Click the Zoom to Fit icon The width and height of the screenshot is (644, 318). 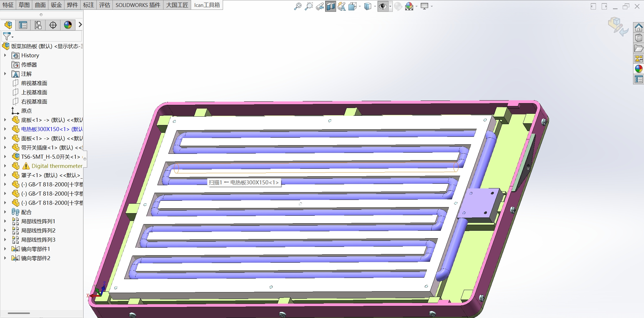pos(298,6)
